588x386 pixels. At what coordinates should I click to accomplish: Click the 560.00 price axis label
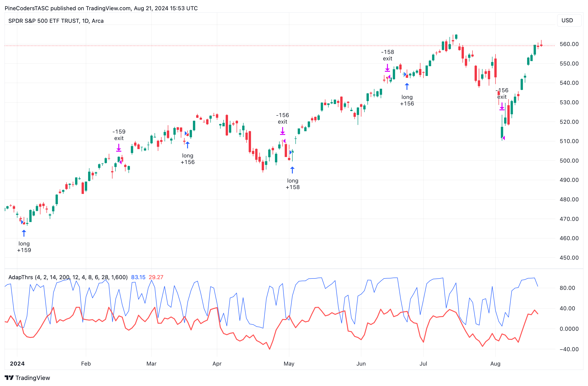tap(569, 44)
